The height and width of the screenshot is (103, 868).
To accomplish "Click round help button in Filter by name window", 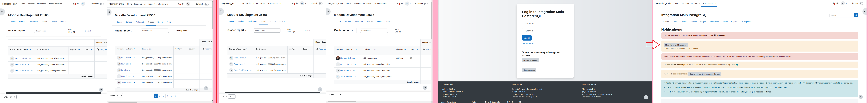I will 206,88.
